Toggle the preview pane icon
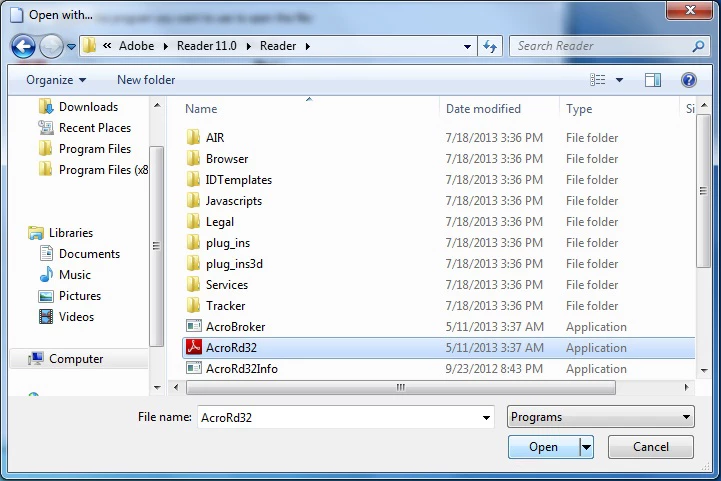Image resolution: width=721 pixels, height=481 pixels. [x=652, y=80]
